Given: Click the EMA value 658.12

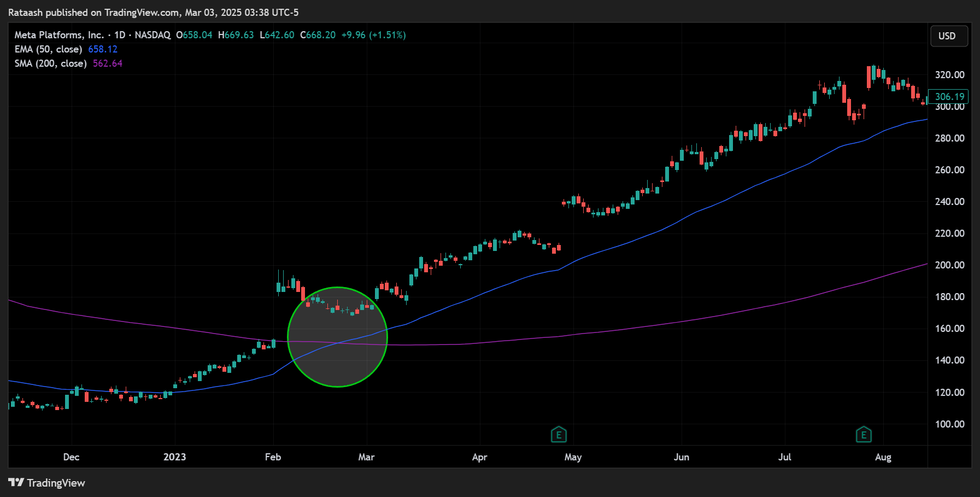Looking at the screenshot, I should (103, 49).
